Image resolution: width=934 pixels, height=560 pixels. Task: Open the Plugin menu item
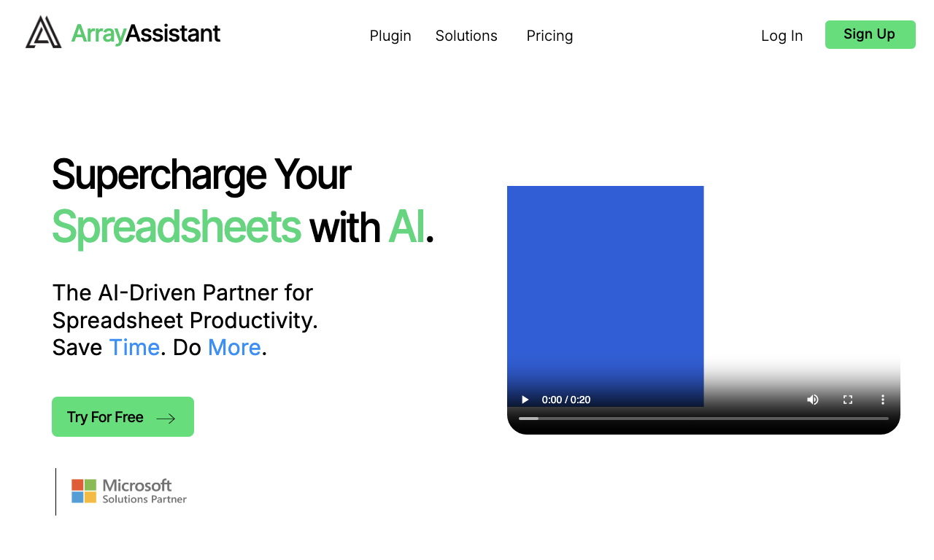point(390,36)
